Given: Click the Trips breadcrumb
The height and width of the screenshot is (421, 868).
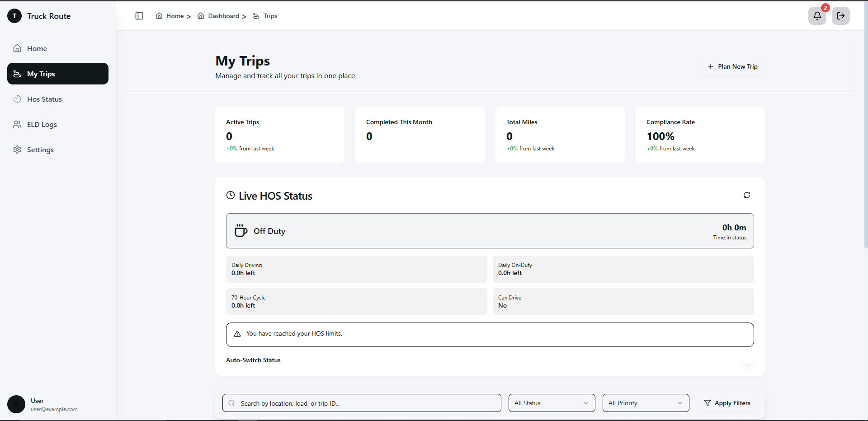Looking at the screenshot, I should pyautogui.click(x=265, y=16).
